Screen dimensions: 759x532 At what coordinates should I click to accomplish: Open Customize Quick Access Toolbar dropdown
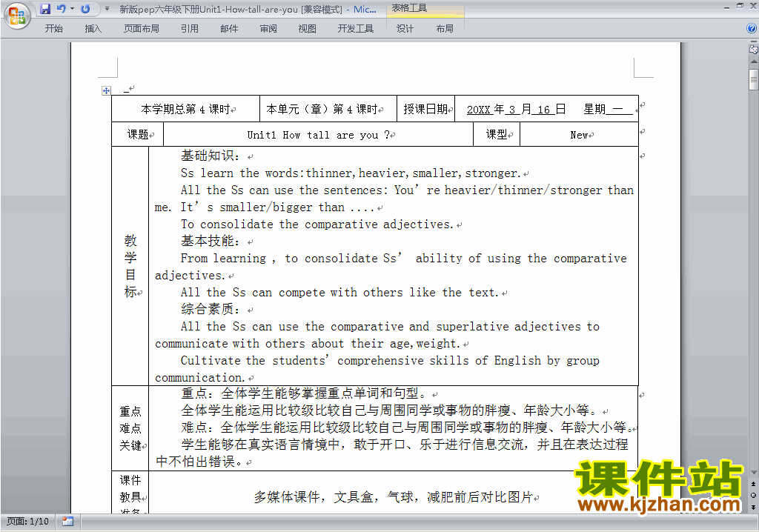coord(107,9)
